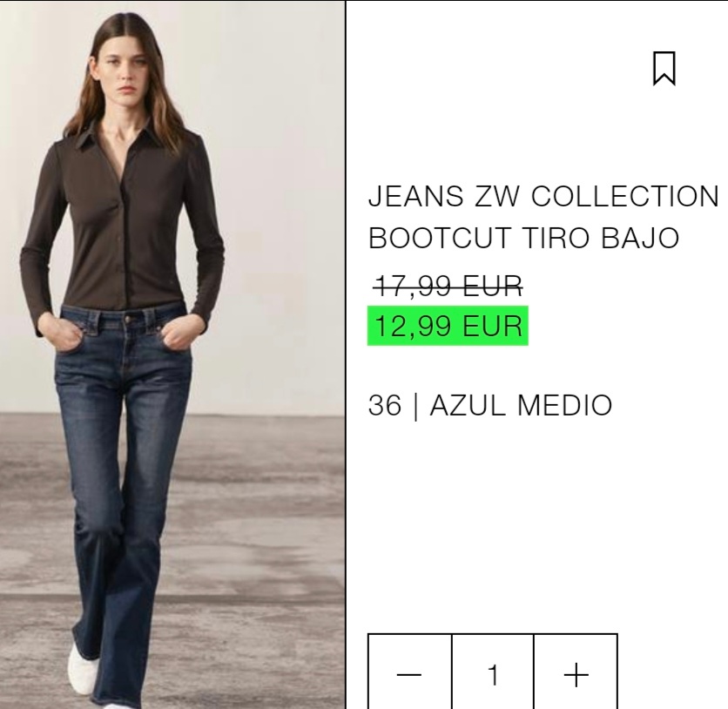728x709 pixels.
Task: Save the jeans with the bookmark icon
Action: pyautogui.click(x=664, y=69)
